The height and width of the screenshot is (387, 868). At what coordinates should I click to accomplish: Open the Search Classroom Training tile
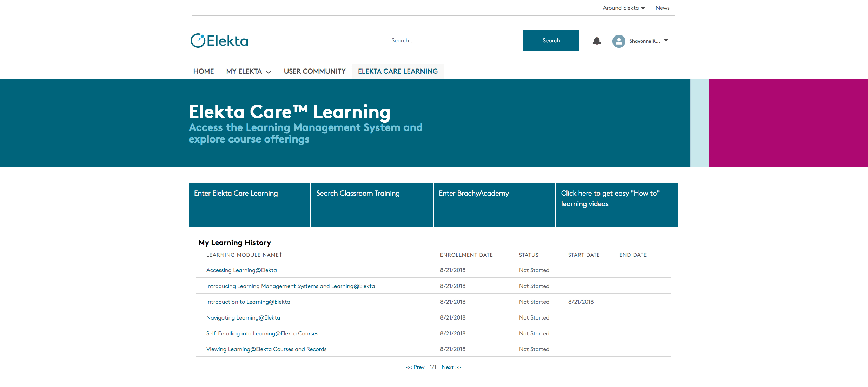click(372, 204)
